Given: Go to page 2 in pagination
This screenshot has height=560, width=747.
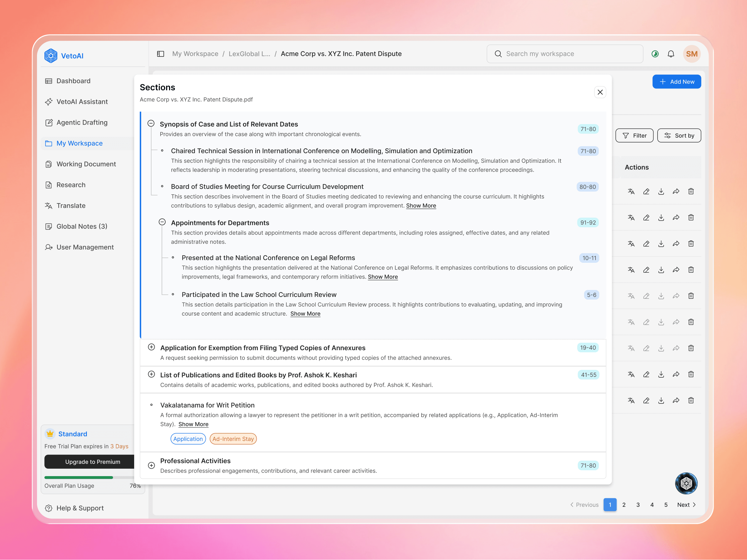Looking at the screenshot, I should (624, 505).
